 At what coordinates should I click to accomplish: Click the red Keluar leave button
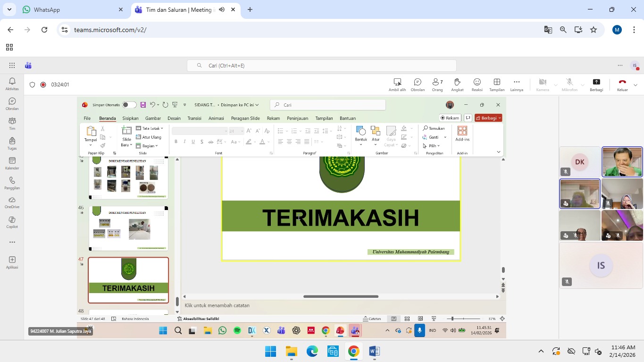622,82
